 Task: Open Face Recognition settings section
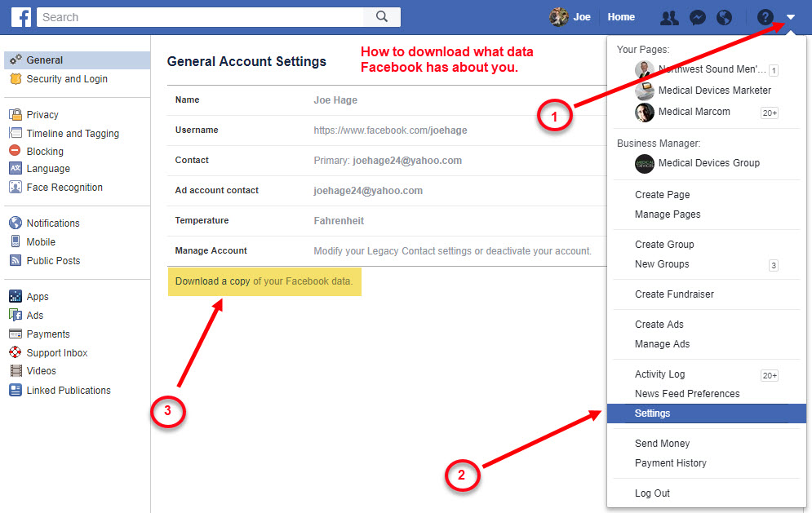(64, 187)
